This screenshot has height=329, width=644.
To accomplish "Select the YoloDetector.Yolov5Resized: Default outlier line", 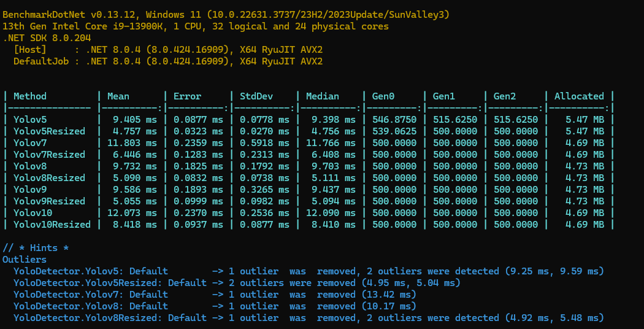I will point(237,283).
